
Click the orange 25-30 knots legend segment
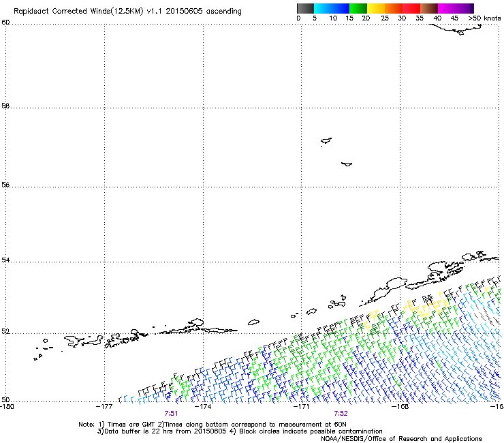393,8
